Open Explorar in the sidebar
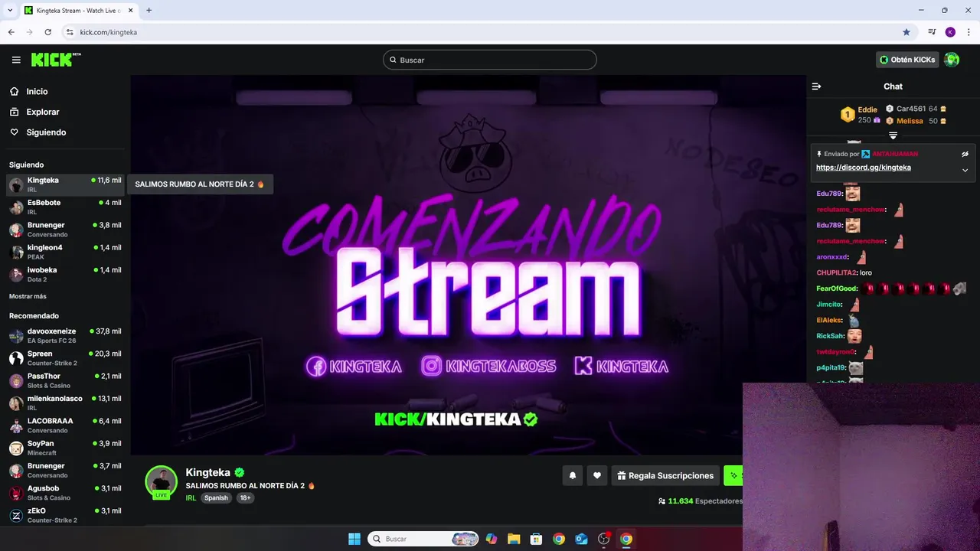This screenshot has height=551, width=980. point(42,112)
